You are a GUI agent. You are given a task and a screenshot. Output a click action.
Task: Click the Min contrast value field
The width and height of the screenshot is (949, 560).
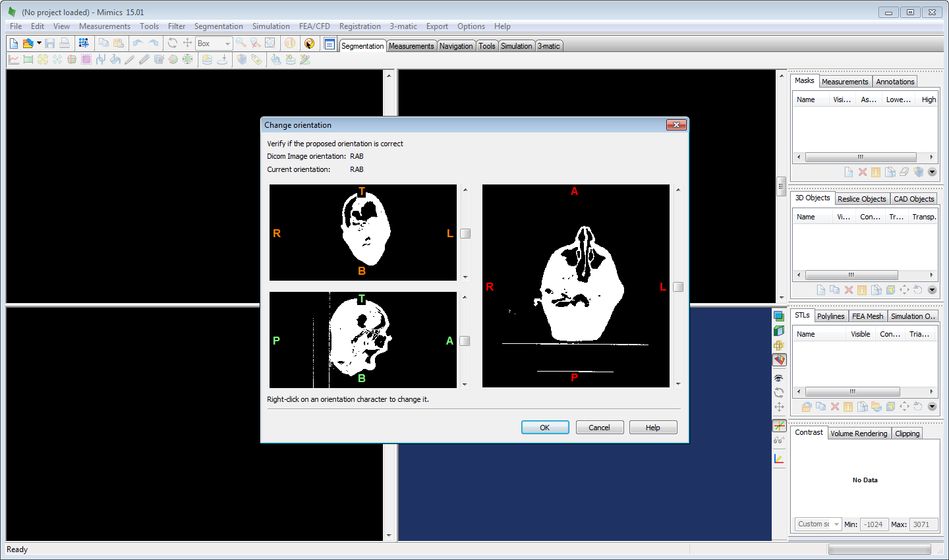point(874,524)
